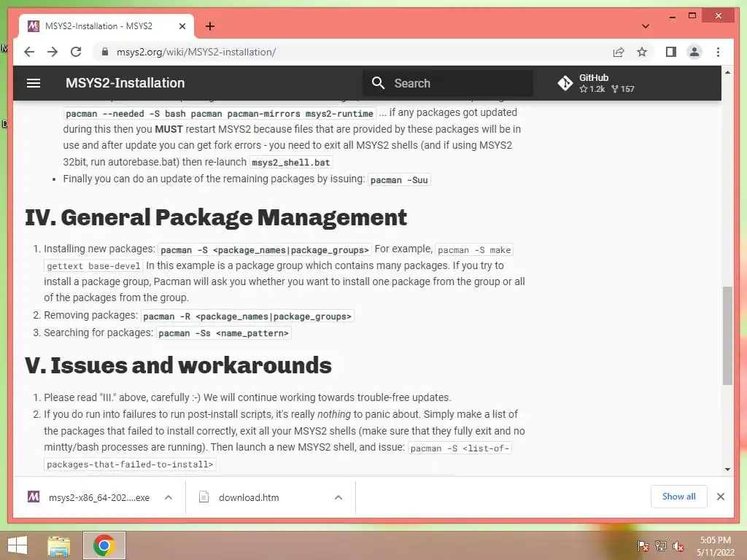Open the Chrome three-dot menu

718,52
